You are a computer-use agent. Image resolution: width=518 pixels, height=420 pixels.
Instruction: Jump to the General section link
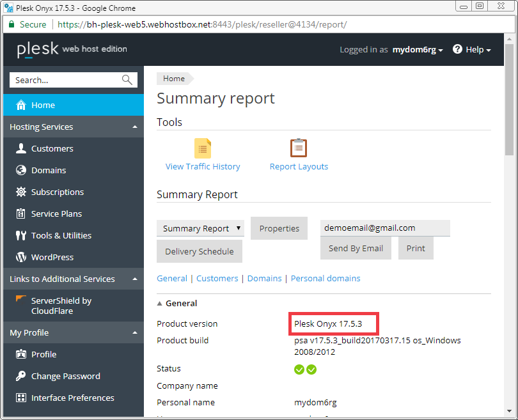coord(172,278)
